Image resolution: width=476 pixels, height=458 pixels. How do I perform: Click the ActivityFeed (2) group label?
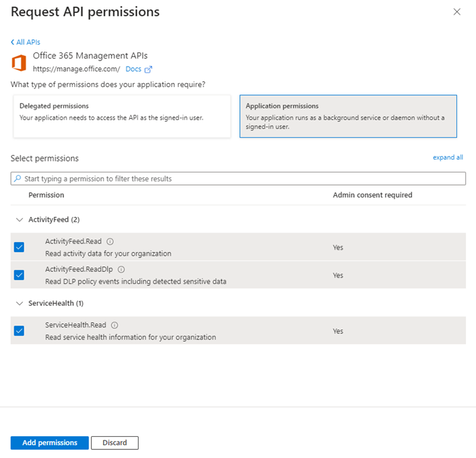(54, 219)
